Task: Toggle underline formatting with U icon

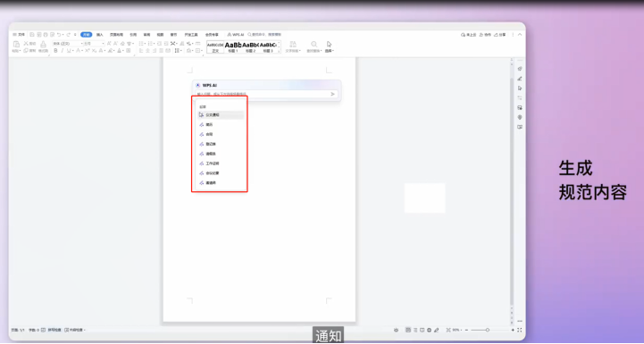Action: point(69,51)
